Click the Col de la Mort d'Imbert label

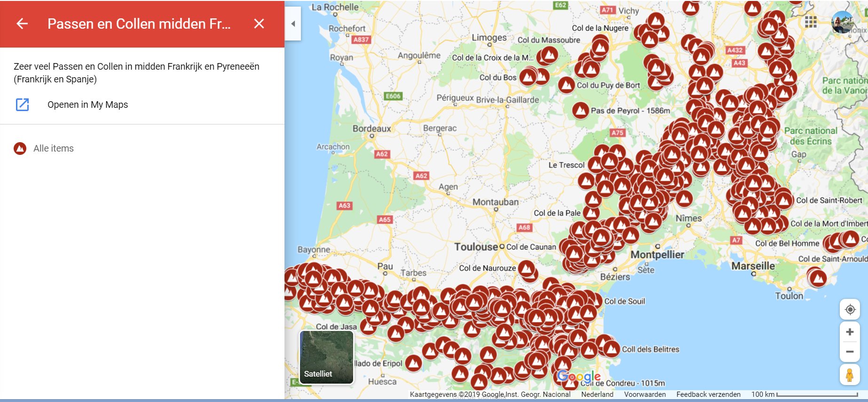pyautogui.click(x=829, y=224)
